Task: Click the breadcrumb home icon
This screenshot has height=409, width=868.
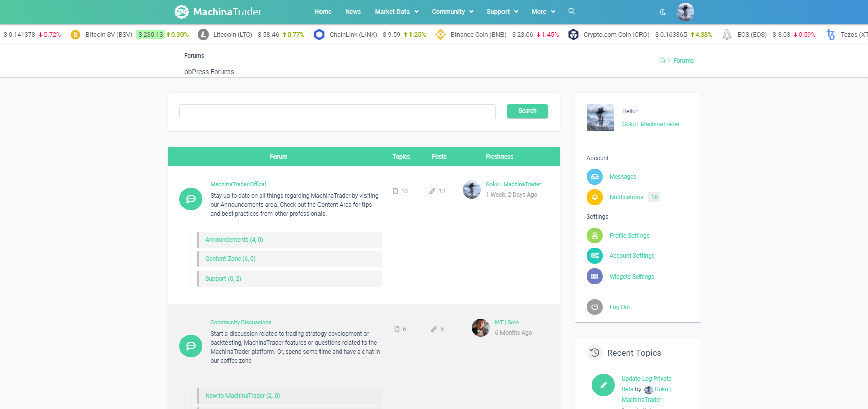Action: pyautogui.click(x=662, y=61)
